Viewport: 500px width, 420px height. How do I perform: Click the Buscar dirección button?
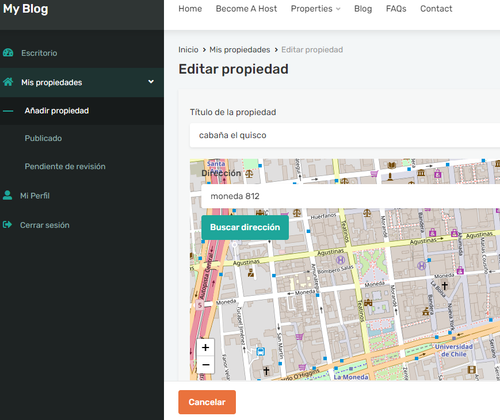245,227
